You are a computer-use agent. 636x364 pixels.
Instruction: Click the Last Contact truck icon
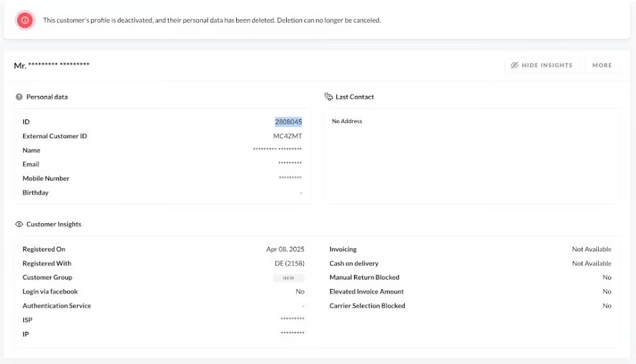(328, 97)
